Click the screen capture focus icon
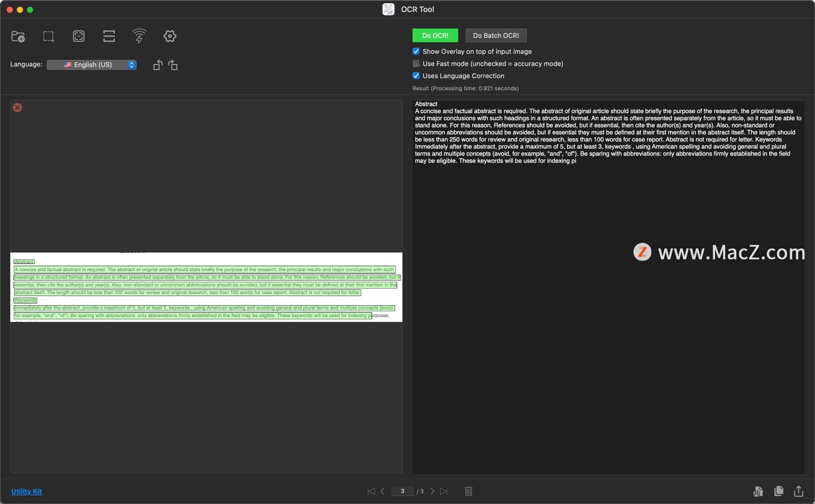The width and height of the screenshot is (815, 504). point(79,36)
